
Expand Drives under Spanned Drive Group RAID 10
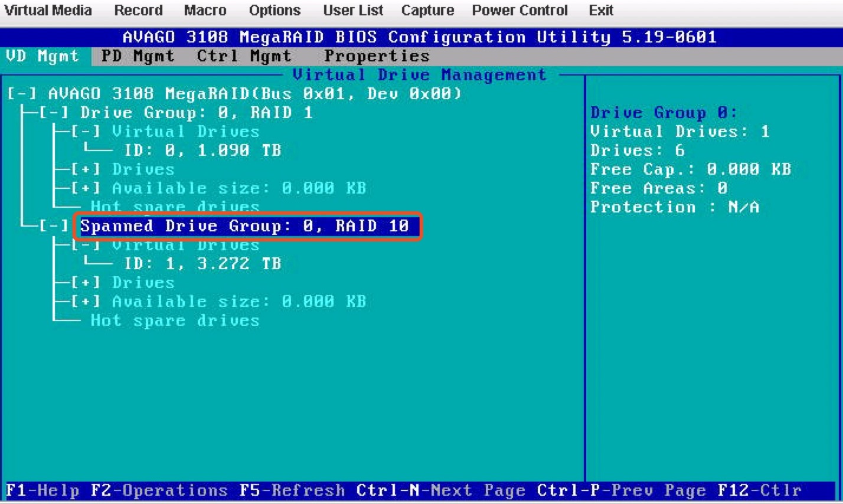[86, 283]
